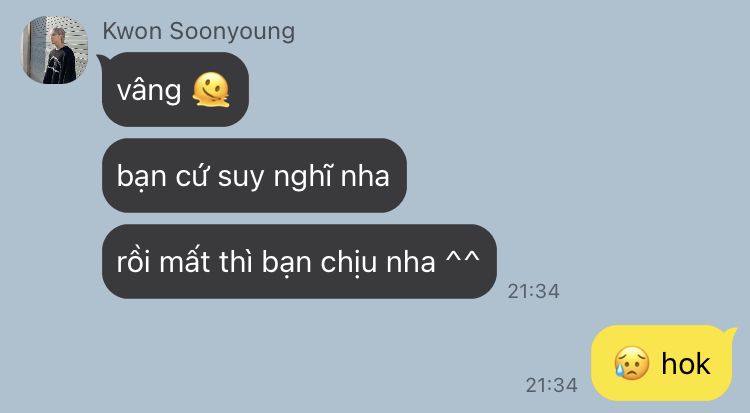
Task: Click the ^^ emoticon ending the third message
Action: coord(462,258)
